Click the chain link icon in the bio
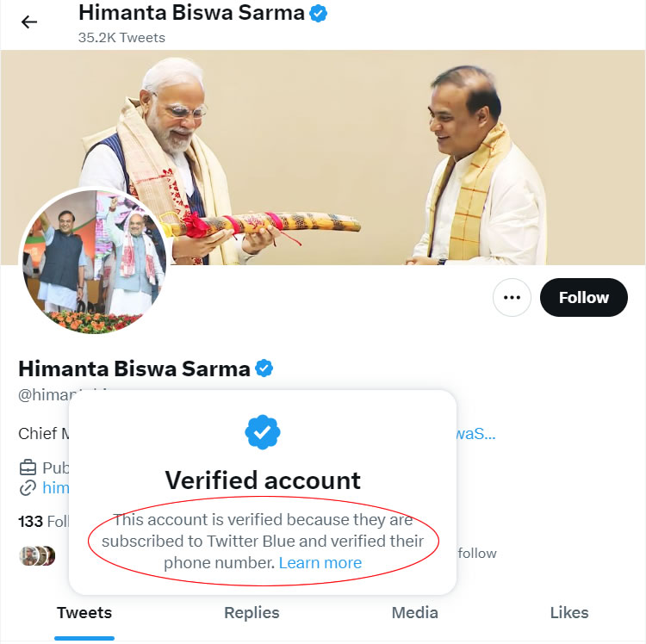Screen dimensions: 646x644 (28, 488)
